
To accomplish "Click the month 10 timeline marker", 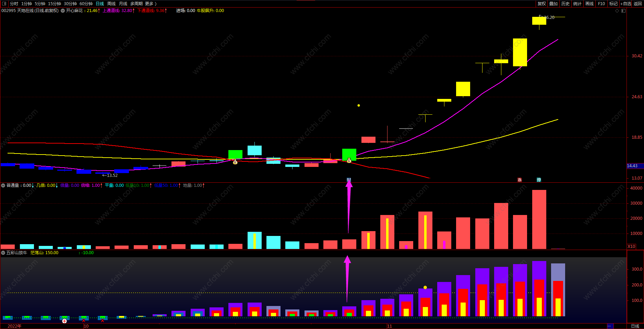I will pos(86,326).
